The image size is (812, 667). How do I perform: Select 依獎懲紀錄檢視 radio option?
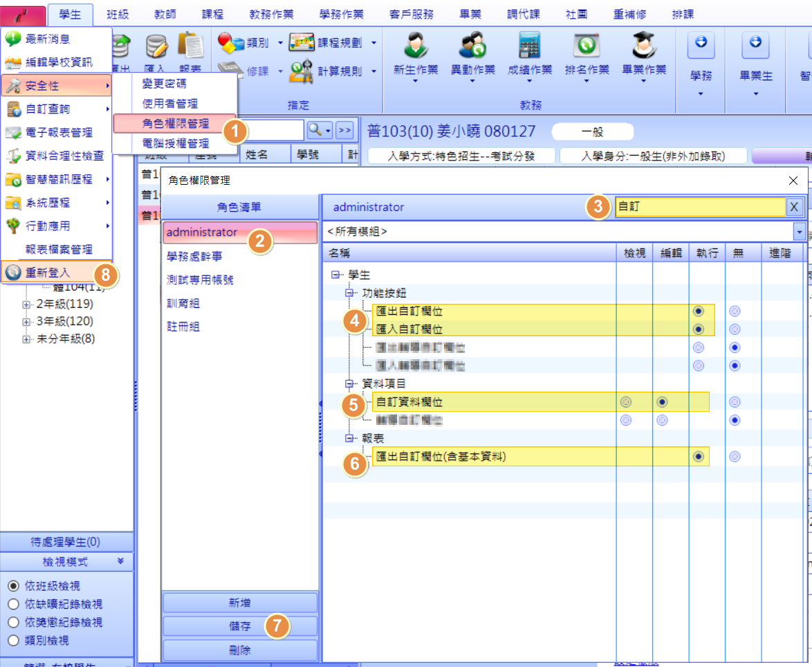click(x=13, y=622)
